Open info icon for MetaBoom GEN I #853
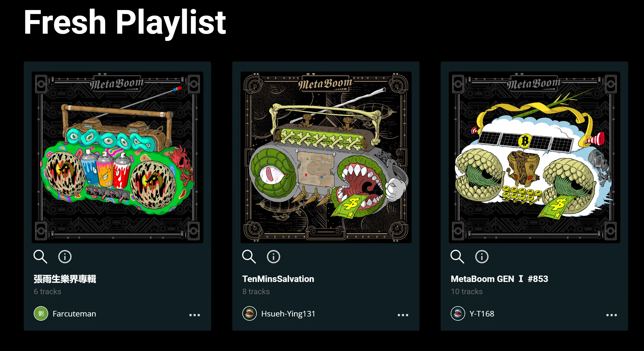Viewport: 644px width, 351px height. click(x=482, y=257)
